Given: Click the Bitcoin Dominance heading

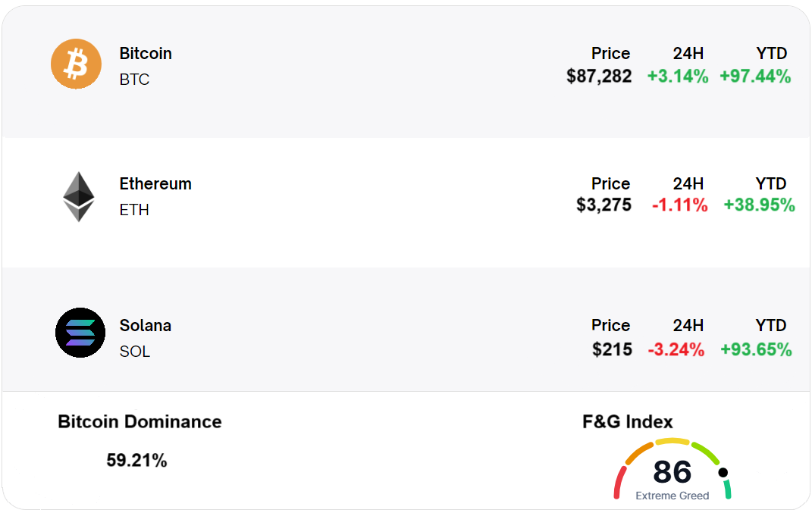Looking at the screenshot, I should 140,422.
